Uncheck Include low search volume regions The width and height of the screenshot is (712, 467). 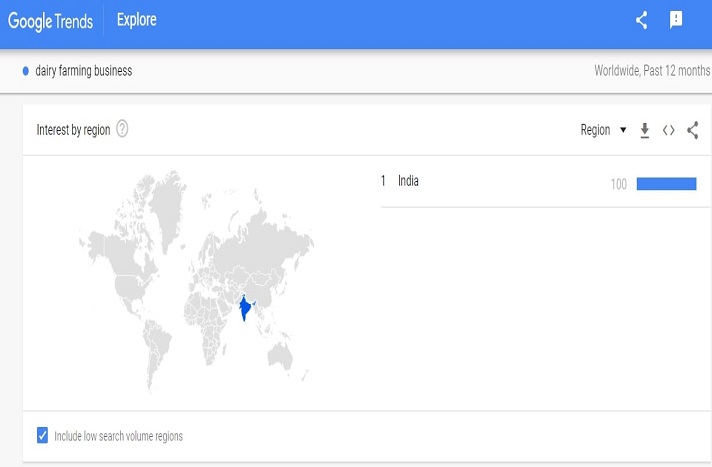point(42,435)
